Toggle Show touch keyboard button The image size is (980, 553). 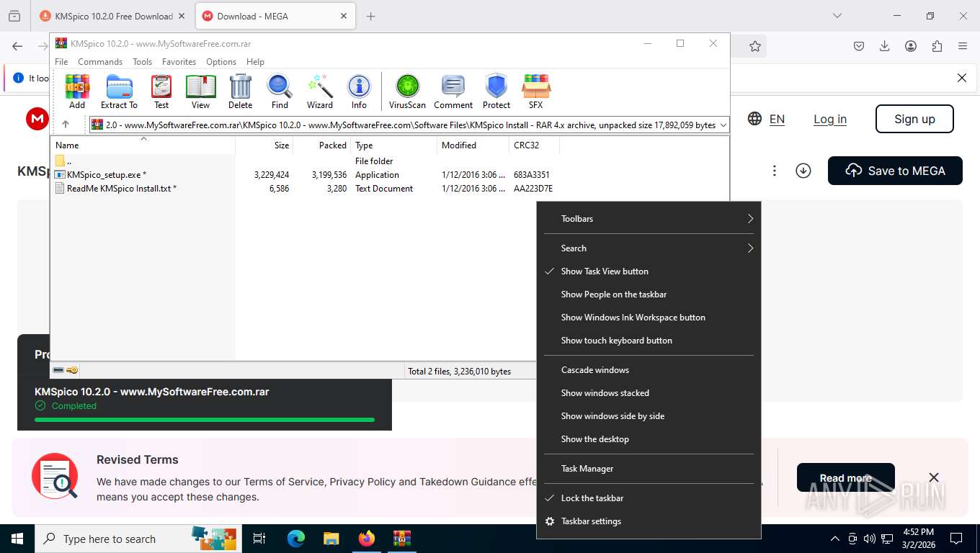649,341
